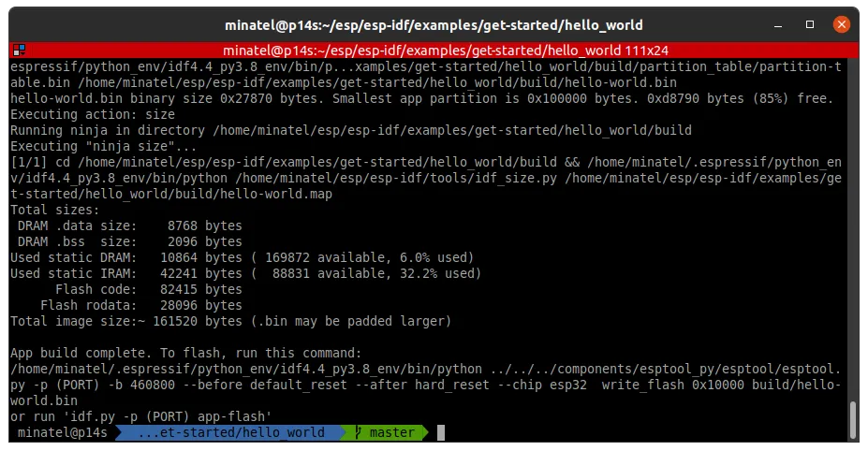Click the Terminator grouping icon in red titlebar

pos(19,51)
